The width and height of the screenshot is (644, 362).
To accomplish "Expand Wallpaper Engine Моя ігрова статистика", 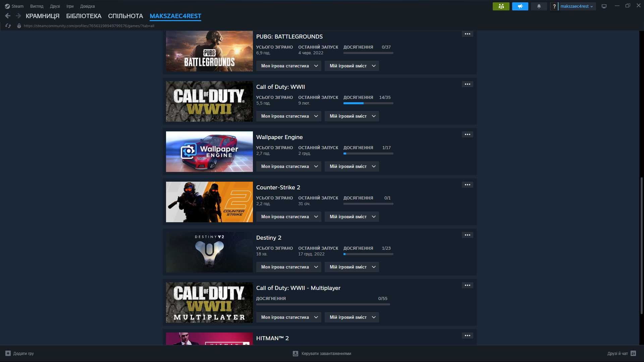I will (289, 166).
